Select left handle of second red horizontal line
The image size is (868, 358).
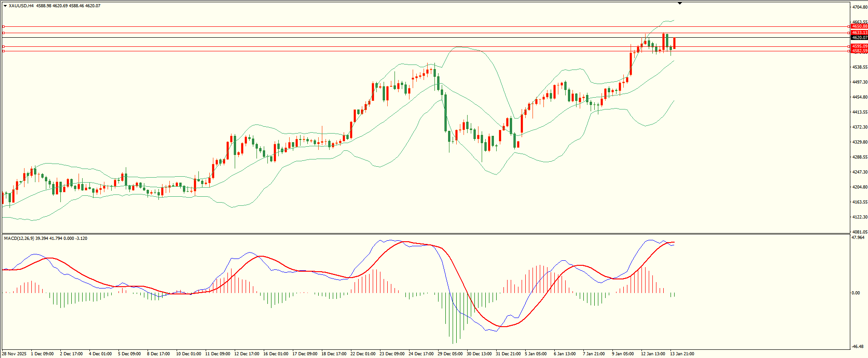coord(4,33)
